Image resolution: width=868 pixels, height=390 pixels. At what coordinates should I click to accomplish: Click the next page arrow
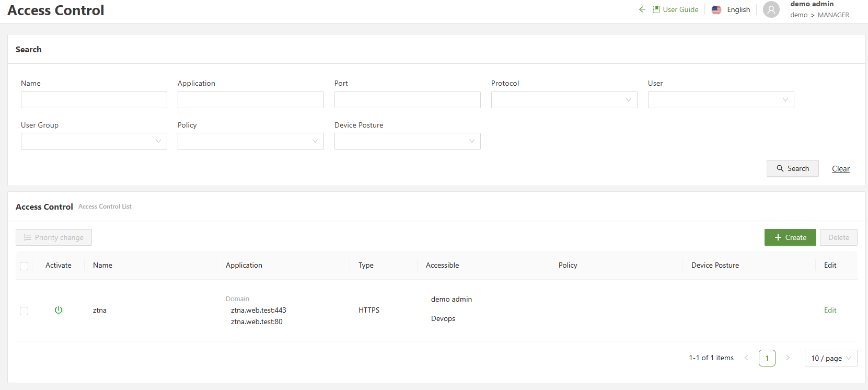[788, 358]
